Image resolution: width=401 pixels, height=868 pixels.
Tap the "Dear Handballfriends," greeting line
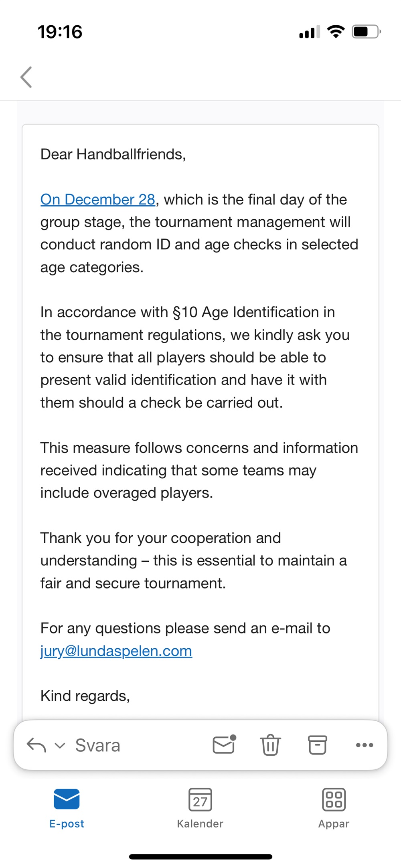113,154
